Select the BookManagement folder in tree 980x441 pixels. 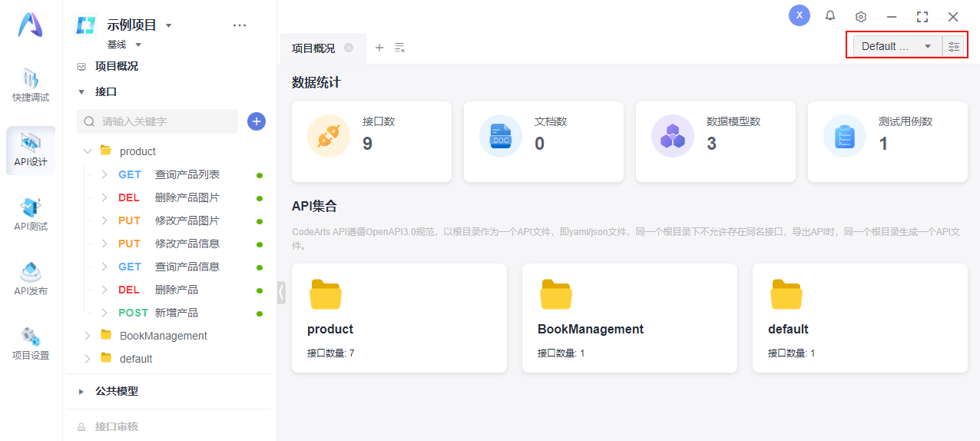click(x=164, y=336)
